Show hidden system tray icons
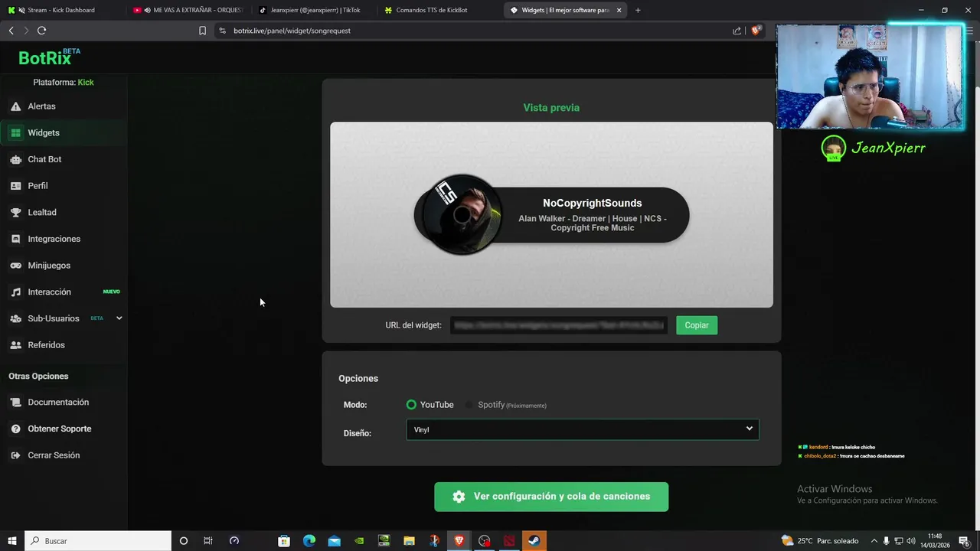 coord(874,541)
